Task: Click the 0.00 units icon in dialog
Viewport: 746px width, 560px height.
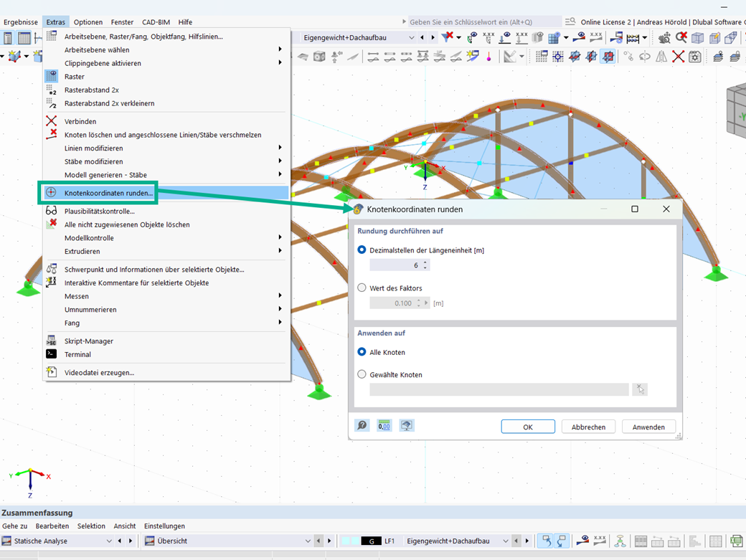Action: (384, 425)
